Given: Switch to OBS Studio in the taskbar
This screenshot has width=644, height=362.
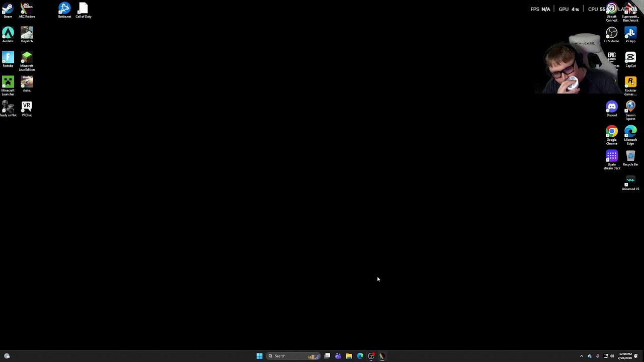Looking at the screenshot, I should click(371, 356).
